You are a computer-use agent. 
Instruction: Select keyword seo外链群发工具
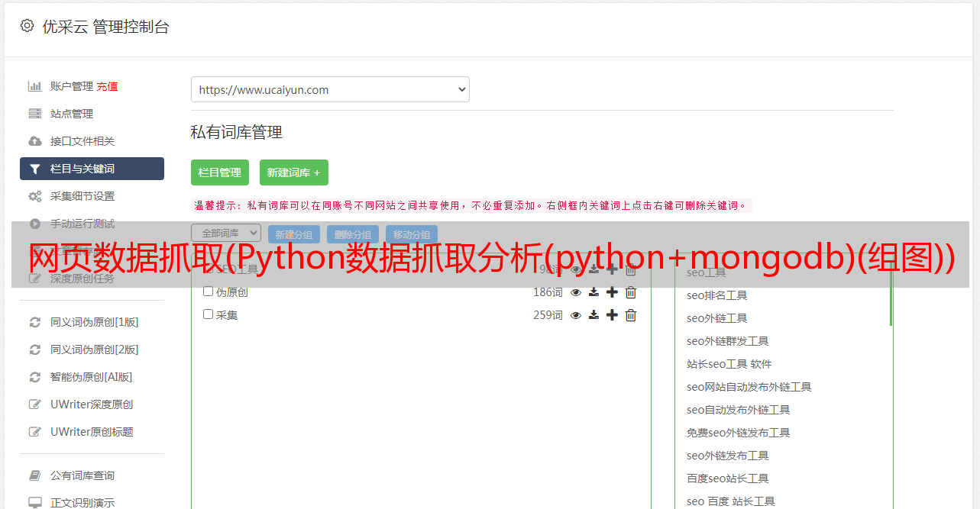727,341
